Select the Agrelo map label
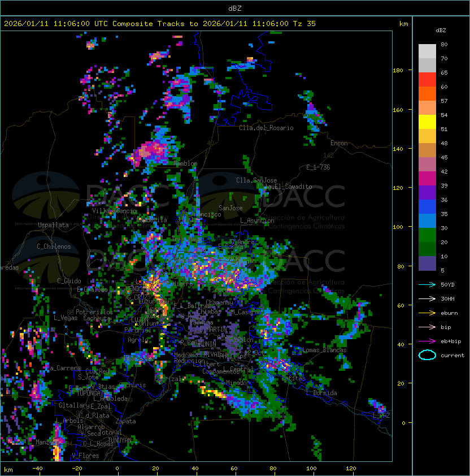This screenshot has width=470, height=476. 138,340
